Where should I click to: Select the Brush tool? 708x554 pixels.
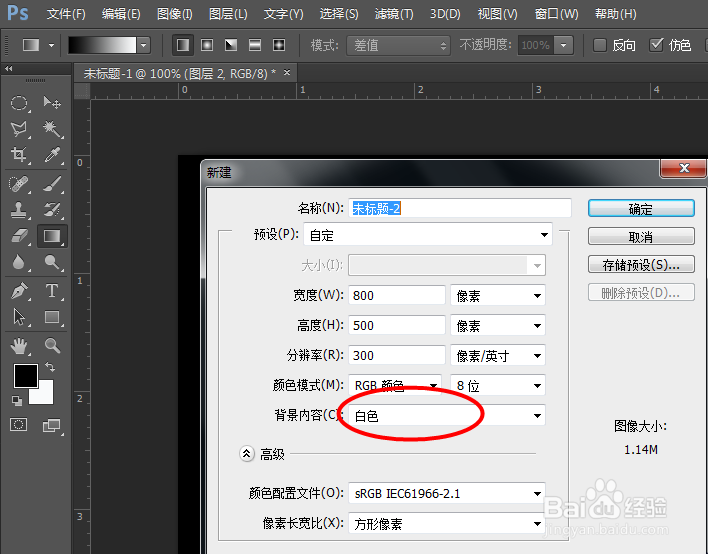tap(52, 184)
